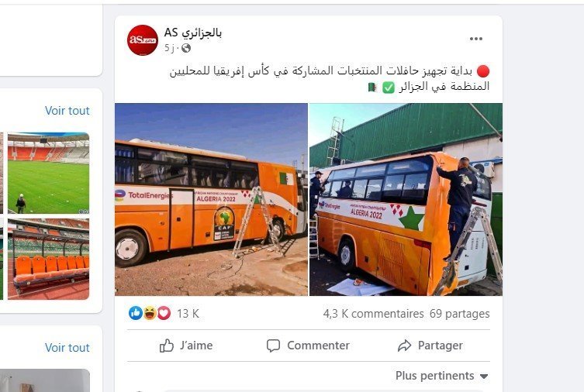Share the post with Partager
The height and width of the screenshot is (392, 584).
point(430,346)
